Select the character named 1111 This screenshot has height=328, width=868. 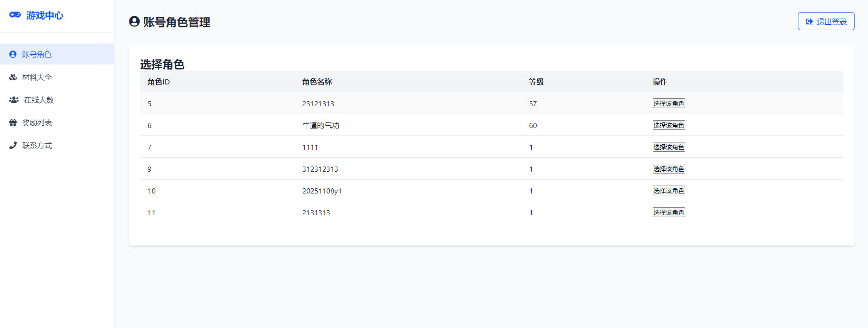point(669,147)
